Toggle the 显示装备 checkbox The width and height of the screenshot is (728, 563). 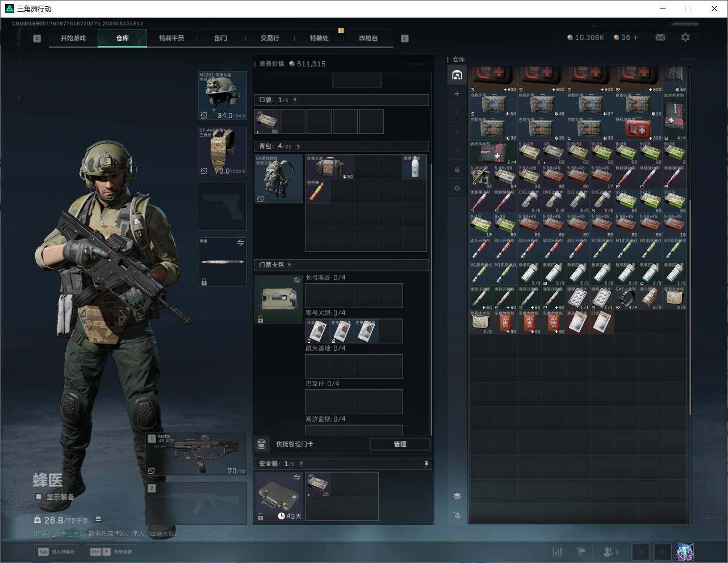(39, 497)
